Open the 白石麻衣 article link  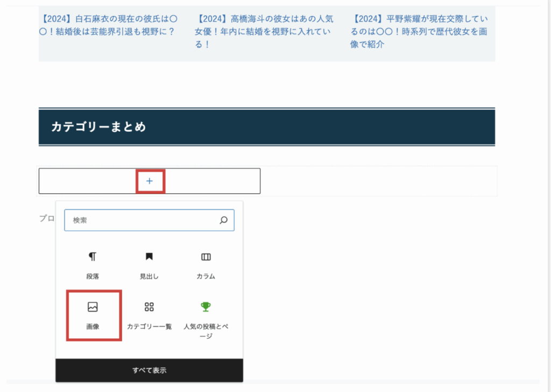point(108,25)
